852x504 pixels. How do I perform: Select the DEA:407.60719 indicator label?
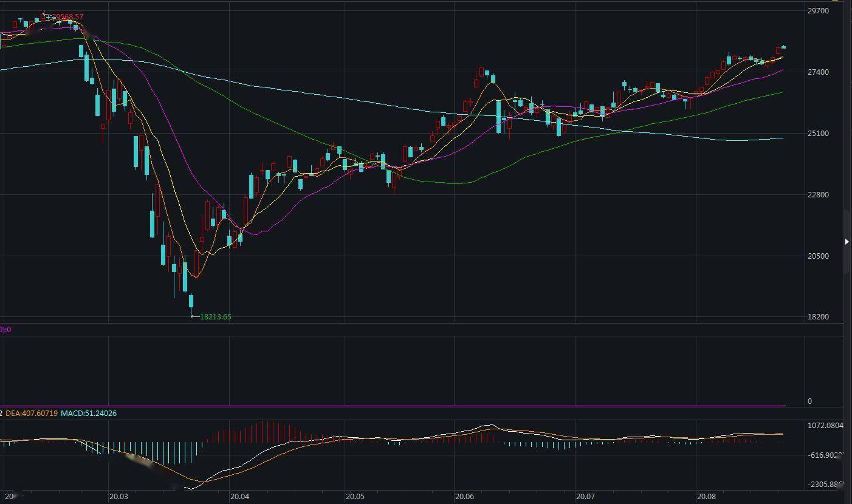click(x=32, y=413)
